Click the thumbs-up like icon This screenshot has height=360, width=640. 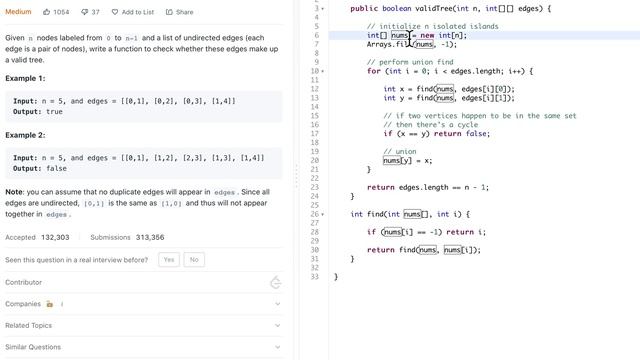47,12
